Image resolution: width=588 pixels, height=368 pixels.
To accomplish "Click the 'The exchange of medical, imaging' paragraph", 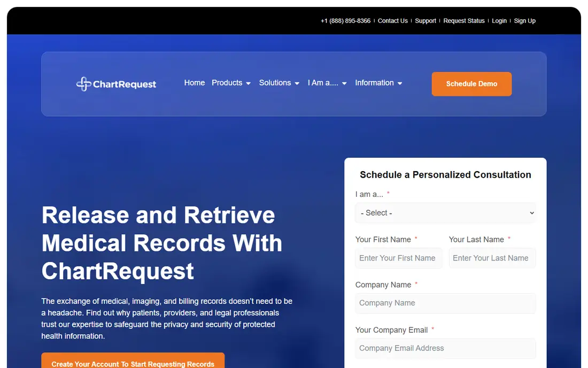I will (x=167, y=318).
